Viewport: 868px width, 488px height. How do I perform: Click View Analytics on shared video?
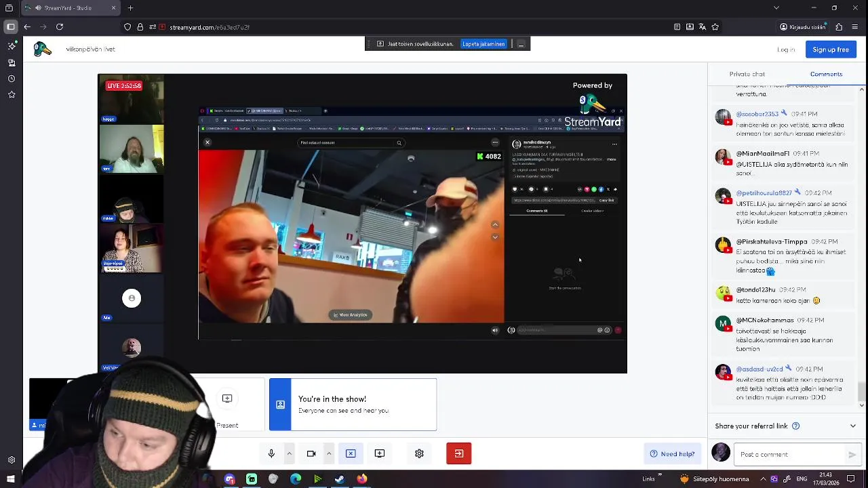click(x=351, y=314)
